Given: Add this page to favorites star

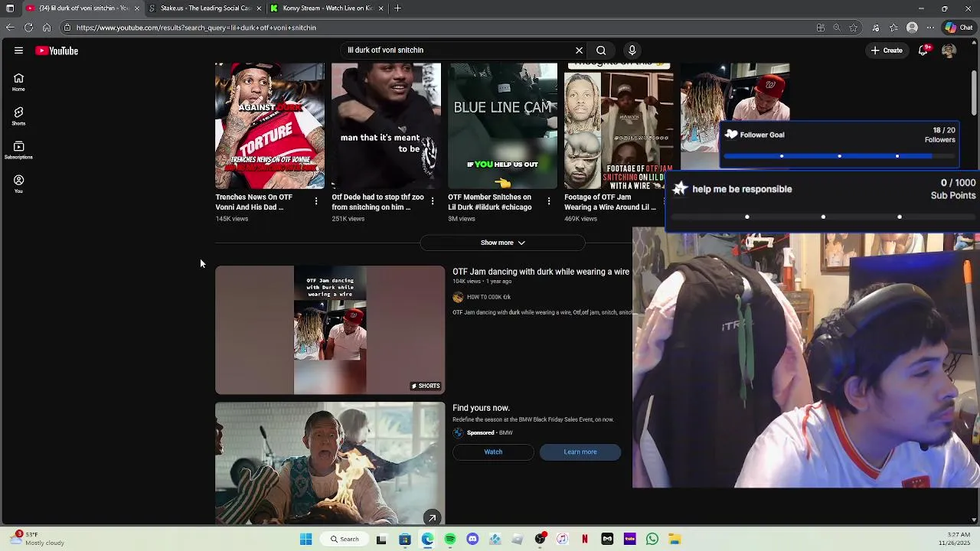Looking at the screenshot, I should [854, 28].
